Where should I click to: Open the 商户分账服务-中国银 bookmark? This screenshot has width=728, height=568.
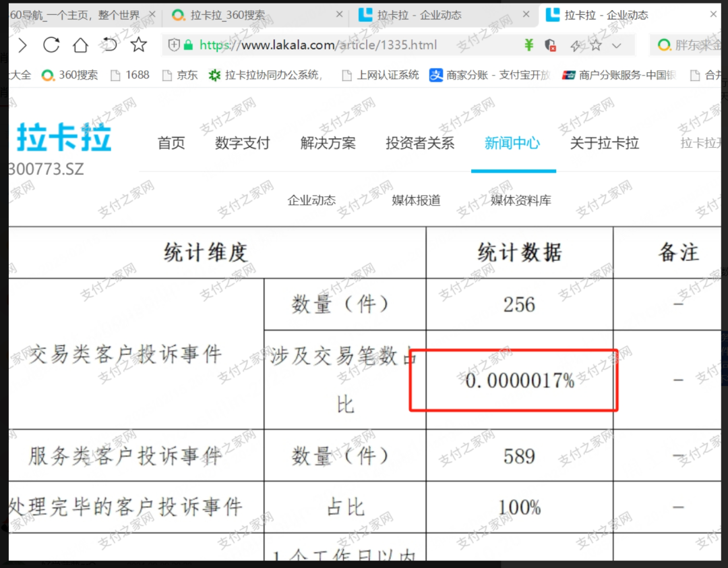click(619, 75)
